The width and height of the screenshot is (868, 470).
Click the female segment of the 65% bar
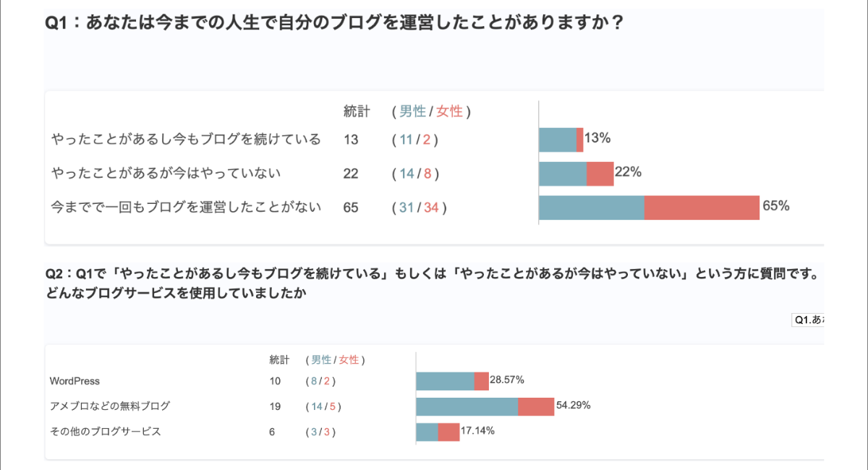coord(702,208)
